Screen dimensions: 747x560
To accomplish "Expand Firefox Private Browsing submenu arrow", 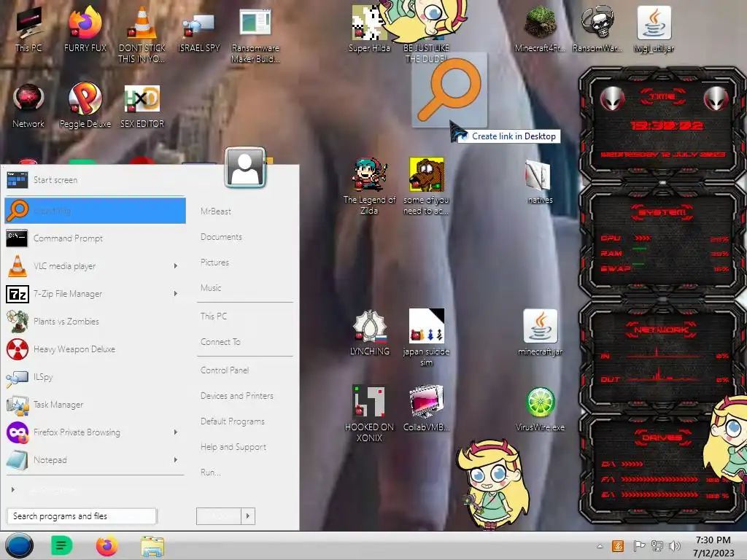I will pos(176,432).
